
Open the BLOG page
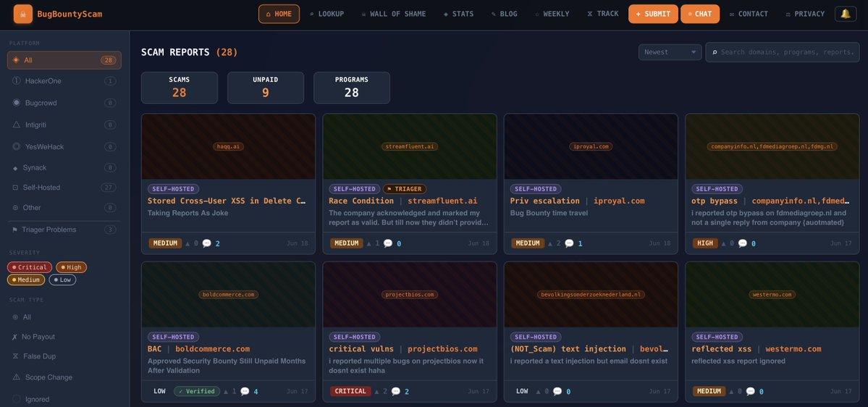[x=505, y=14]
